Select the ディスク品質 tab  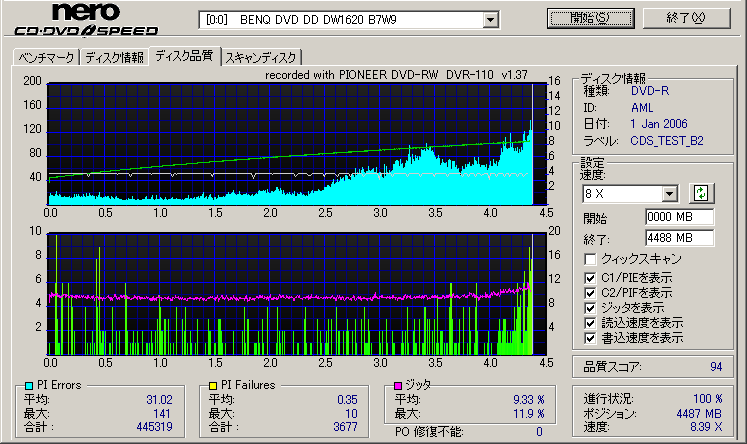coord(184,56)
